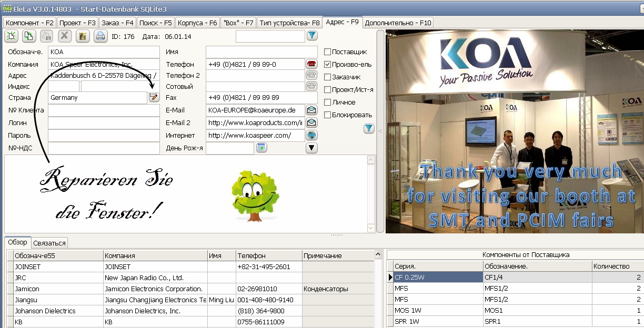
Task: Sort components by Серия. column header
Action: (438, 266)
